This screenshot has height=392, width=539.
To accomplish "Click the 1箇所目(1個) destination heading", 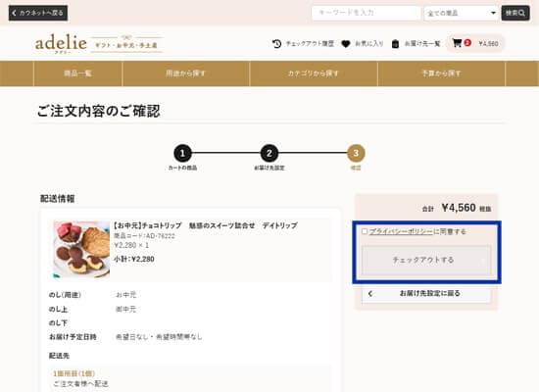I will (73, 373).
